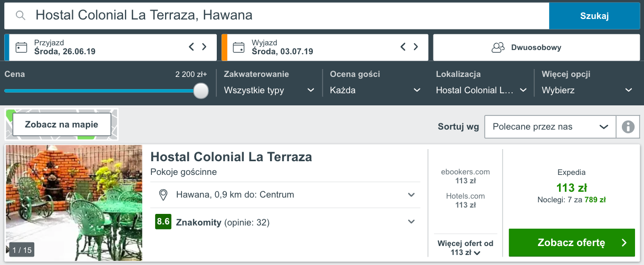
Task: Open the Zobacz na mapie map view
Action: pyautogui.click(x=62, y=125)
